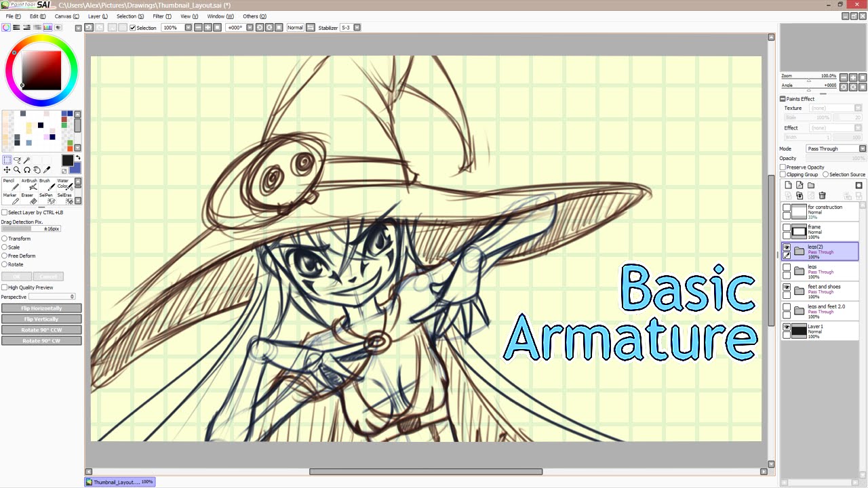This screenshot has height=488, width=868.
Task: Select the zoom magnifier tool
Action: (17, 170)
